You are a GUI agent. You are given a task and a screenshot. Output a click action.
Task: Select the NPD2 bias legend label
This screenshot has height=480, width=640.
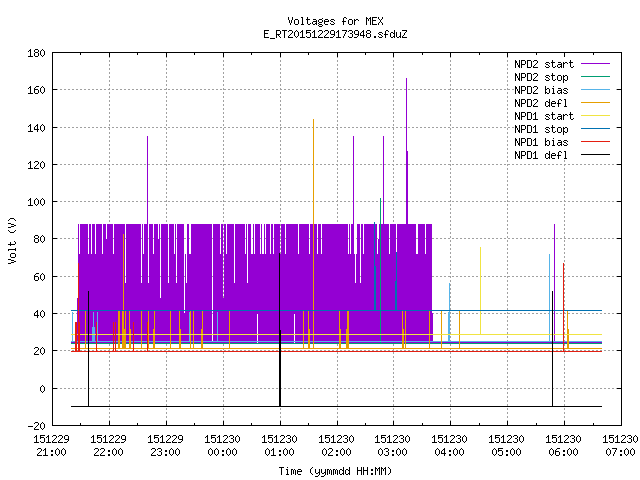click(541, 90)
